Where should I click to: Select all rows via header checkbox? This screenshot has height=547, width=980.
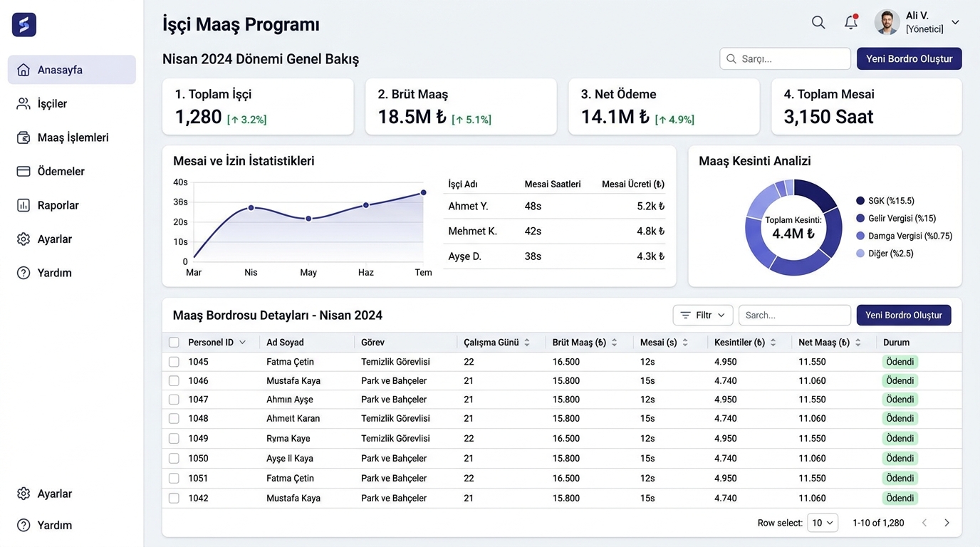174,343
